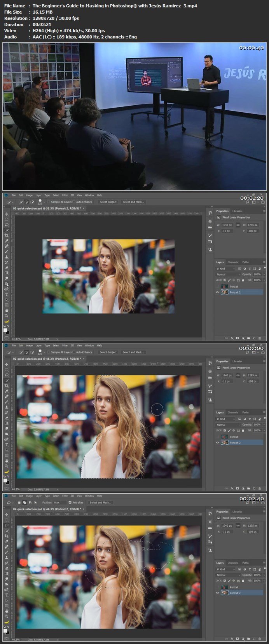Open the Kind filter dropdown in the 00:02:40 frame
The height and width of the screenshot is (644, 269).
(225, 569)
